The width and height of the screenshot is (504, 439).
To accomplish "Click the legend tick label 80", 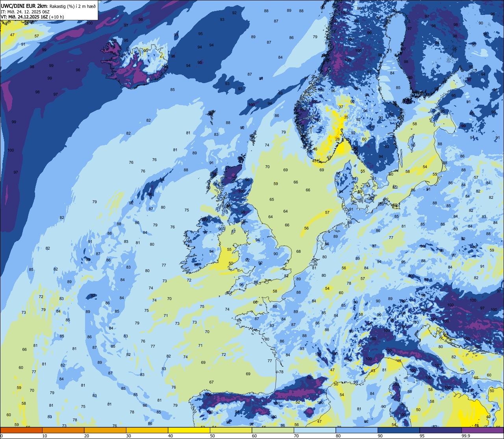I will click(x=338, y=436).
